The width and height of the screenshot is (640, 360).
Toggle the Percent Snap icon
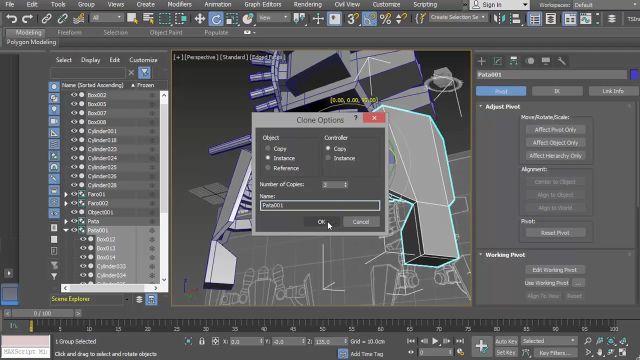(385, 19)
